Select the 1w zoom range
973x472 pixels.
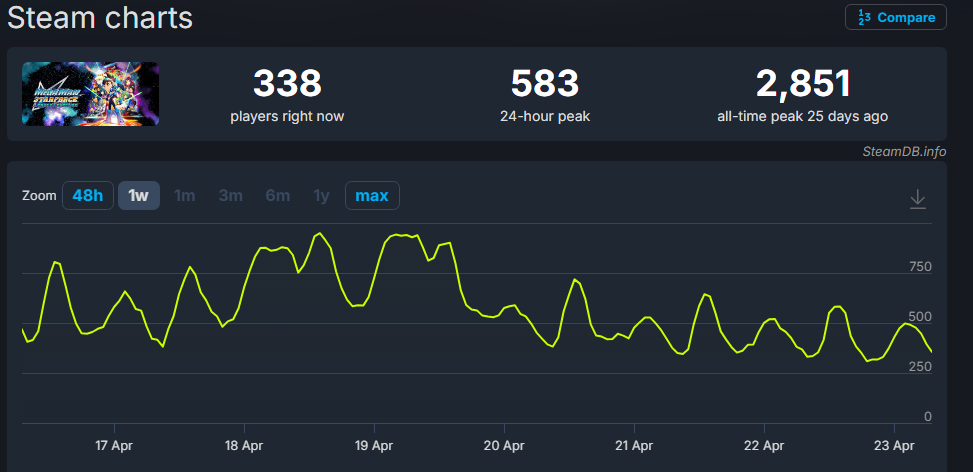[x=138, y=196]
